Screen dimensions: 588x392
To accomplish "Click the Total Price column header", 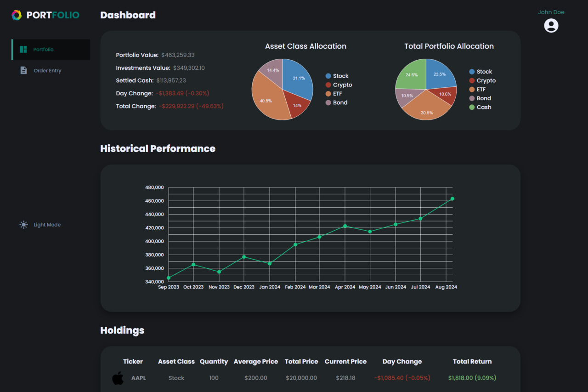I will click(301, 361).
